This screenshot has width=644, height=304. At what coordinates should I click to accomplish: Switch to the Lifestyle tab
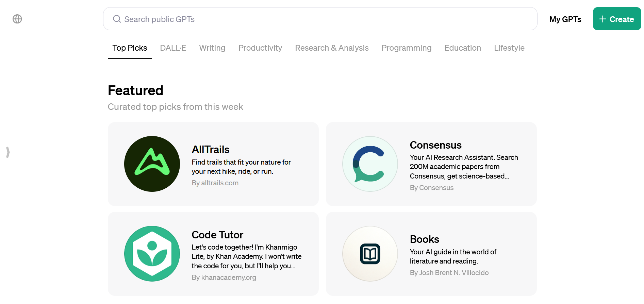pyautogui.click(x=509, y=48)
